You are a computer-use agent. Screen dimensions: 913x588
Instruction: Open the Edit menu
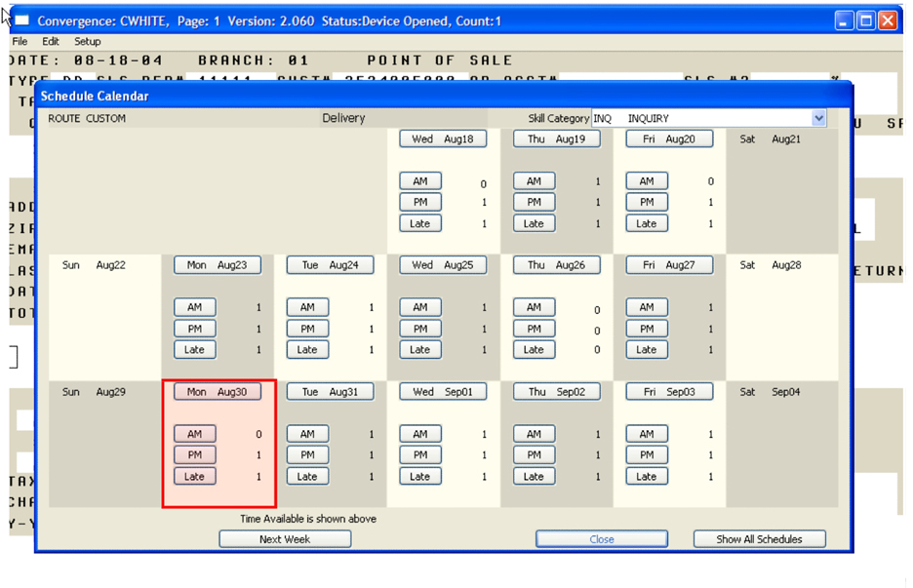pos(51,42)
